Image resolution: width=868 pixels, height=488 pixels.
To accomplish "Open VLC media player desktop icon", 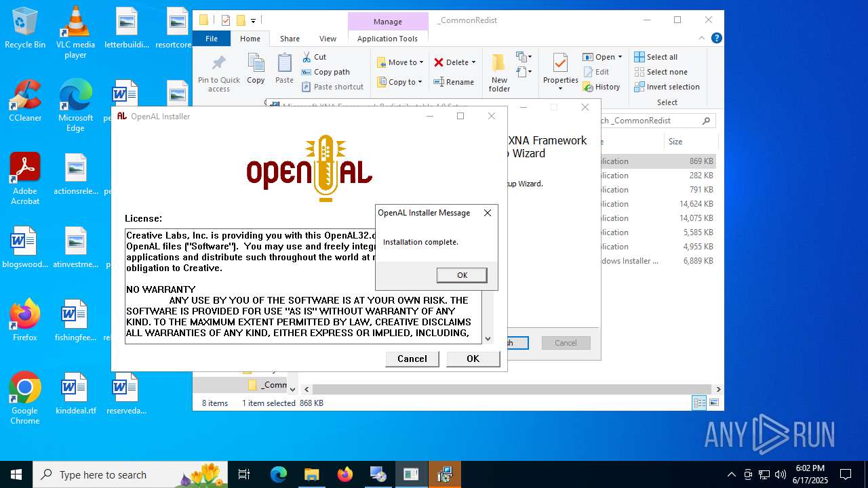I will tap(75, 33).
